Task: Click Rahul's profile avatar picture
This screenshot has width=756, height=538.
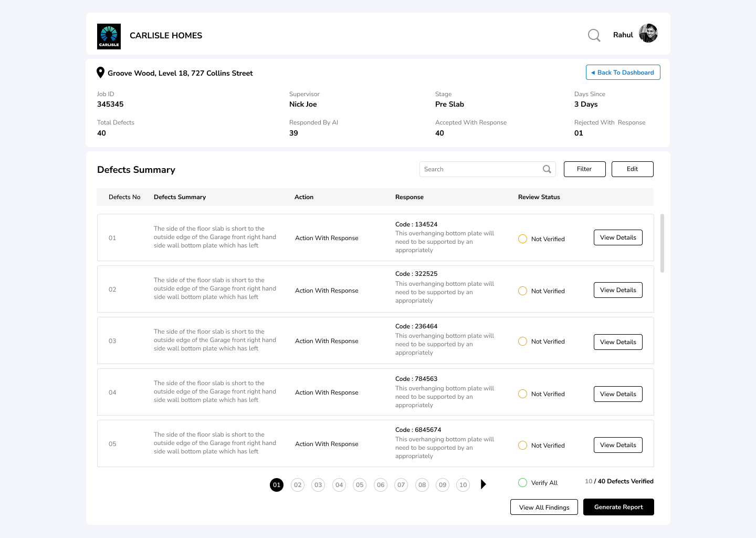Action: point(648,33)
